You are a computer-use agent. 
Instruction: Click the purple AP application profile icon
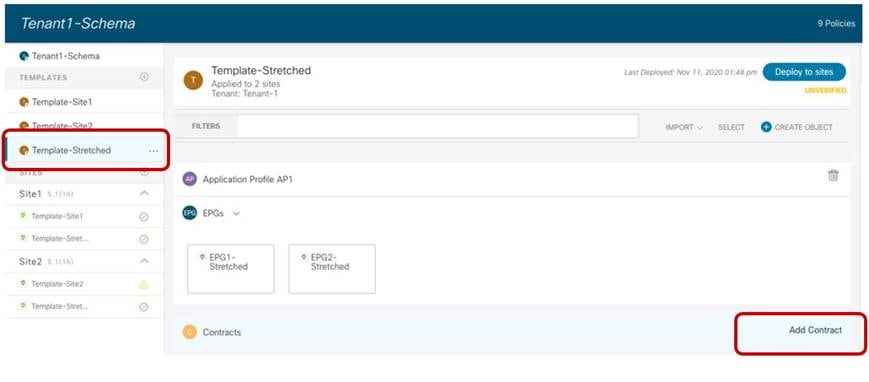(190, 179)
